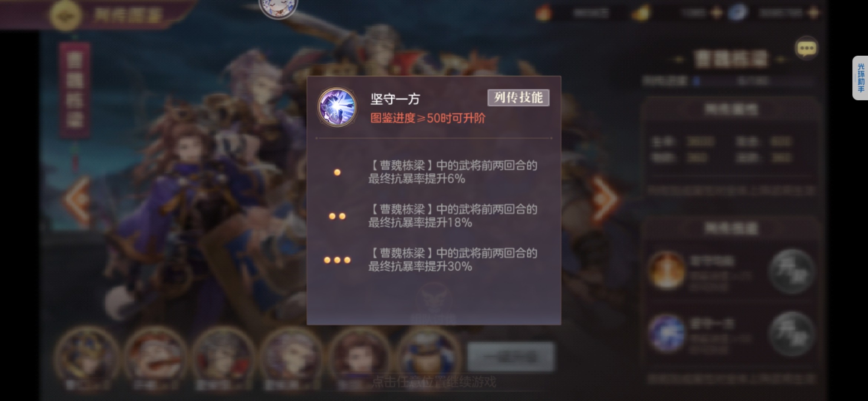Screen dimensions: 868x401
Task: Go to next page with right arrow
Action: (x=605, y=200)
